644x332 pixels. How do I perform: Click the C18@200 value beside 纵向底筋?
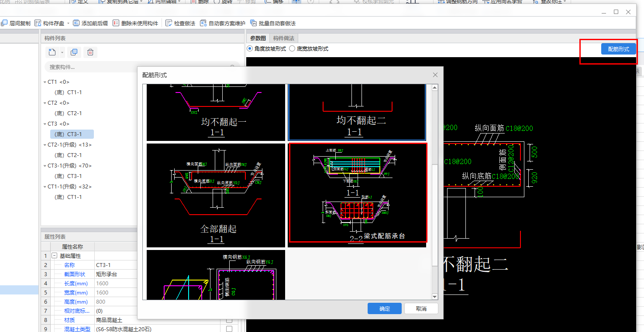tap(506, 176)
